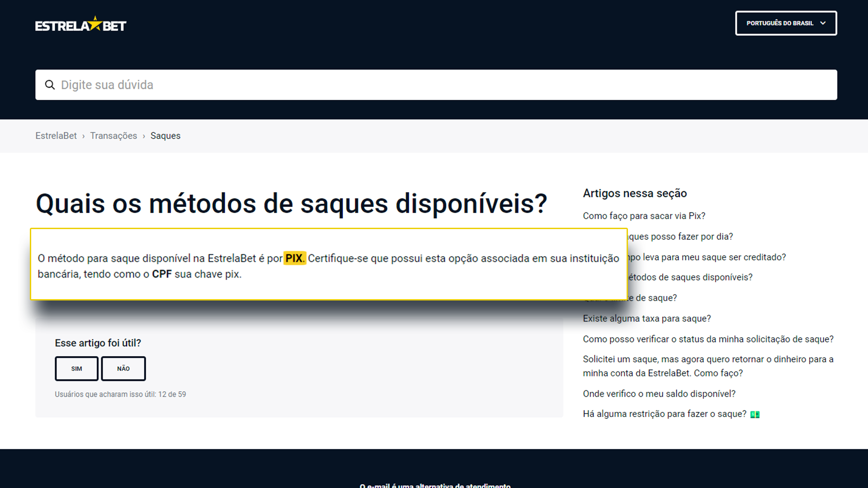Screen dimensions: 868x488
Task: Open 'Existe alguma taxa para saque?'
Action: pyautogui.click(x=646, y=319)
